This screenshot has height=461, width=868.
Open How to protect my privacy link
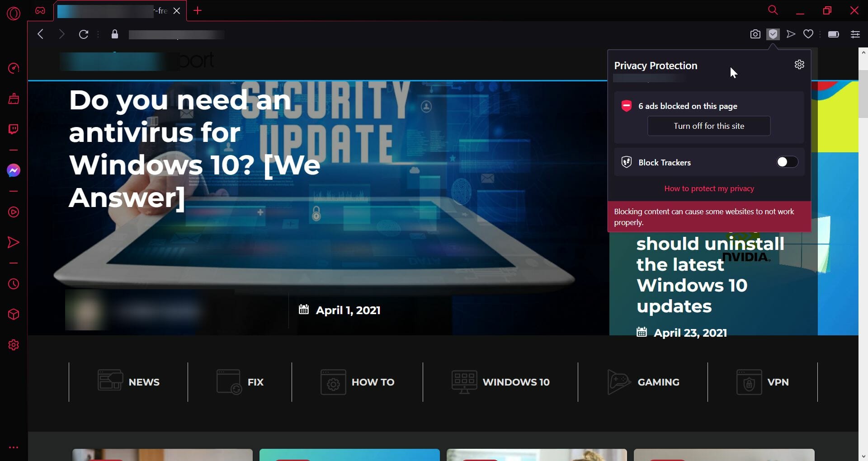709,188
